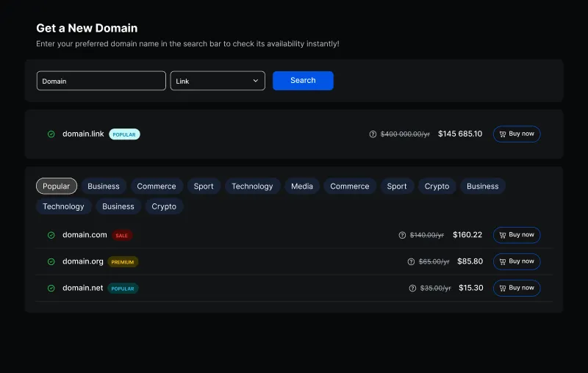Select the Crypto filter in second row
Viewport: 588px width, 373px height.
click(x=164, y=206)
